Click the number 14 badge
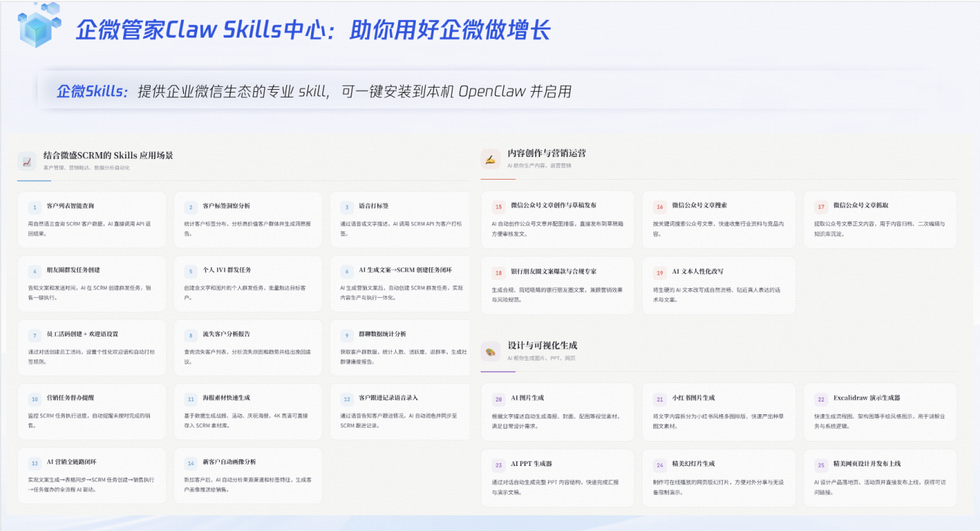Viewport: 980px width, 531px height. click(190, 463)
